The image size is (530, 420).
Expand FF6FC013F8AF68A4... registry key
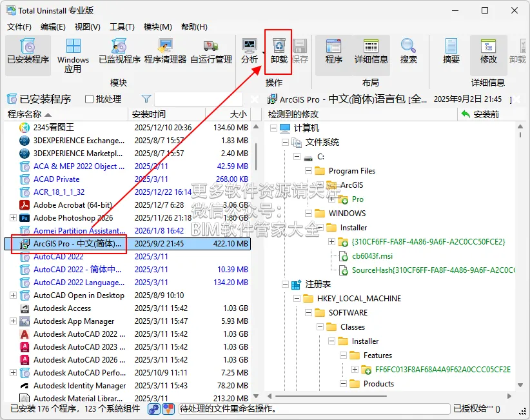pos(355,370)
